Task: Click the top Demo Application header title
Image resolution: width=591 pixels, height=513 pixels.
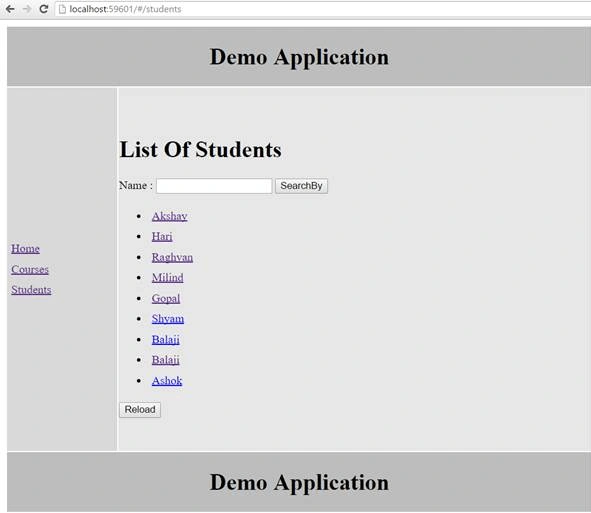Action: 299,57
